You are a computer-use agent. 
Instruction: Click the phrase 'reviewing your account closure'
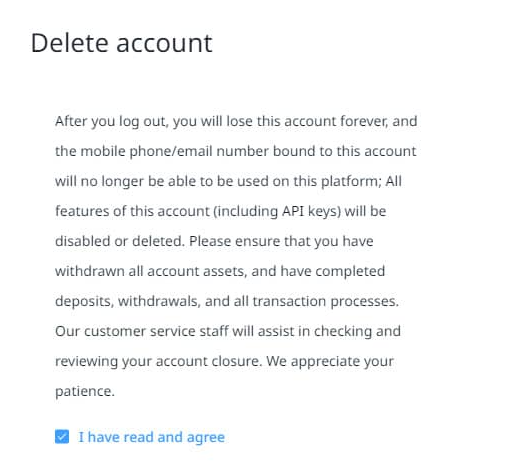point(158,362)
